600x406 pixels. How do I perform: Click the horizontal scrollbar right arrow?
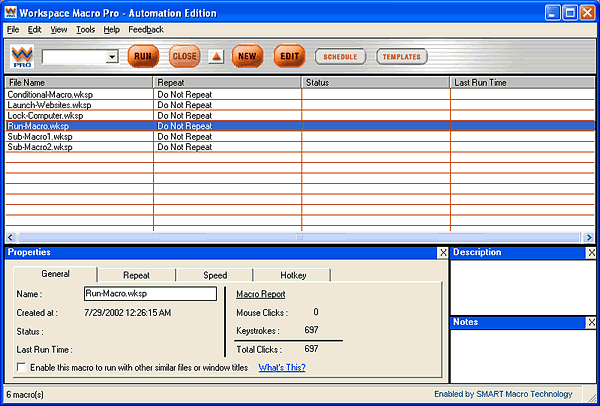point(589,238)
